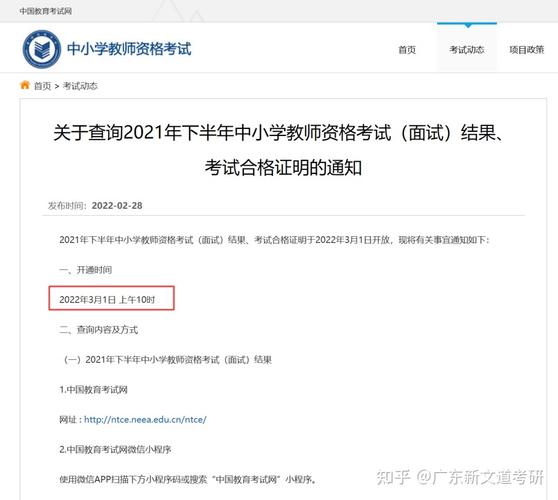This screenshot has height=500, width=558.
Task: Select the 考试动态 navigation tab
Action: click(x=467, y=50)
